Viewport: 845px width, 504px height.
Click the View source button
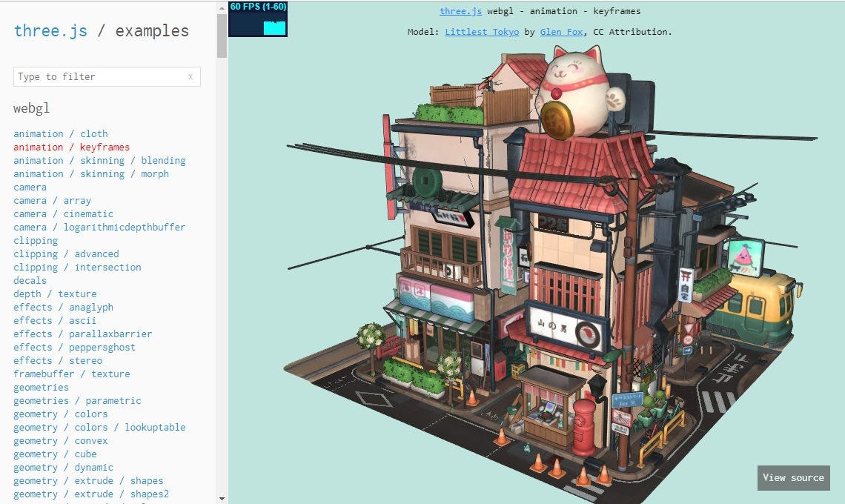(x=793, y=477)
